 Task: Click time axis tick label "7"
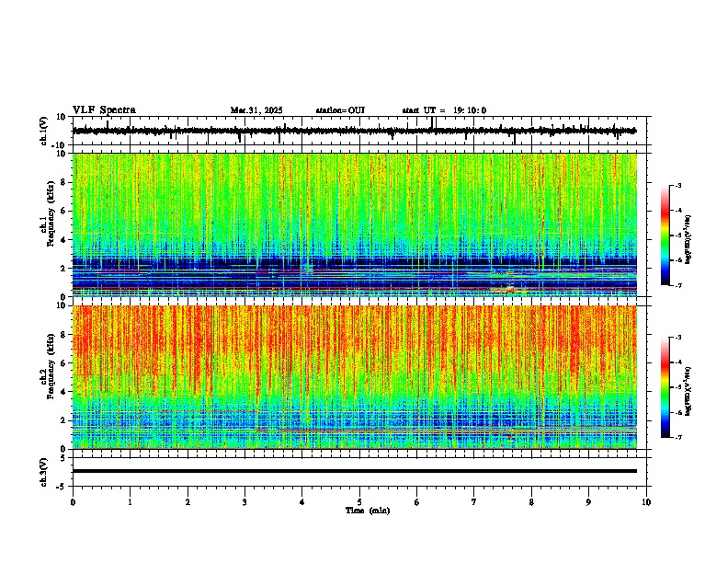[474, 502]
